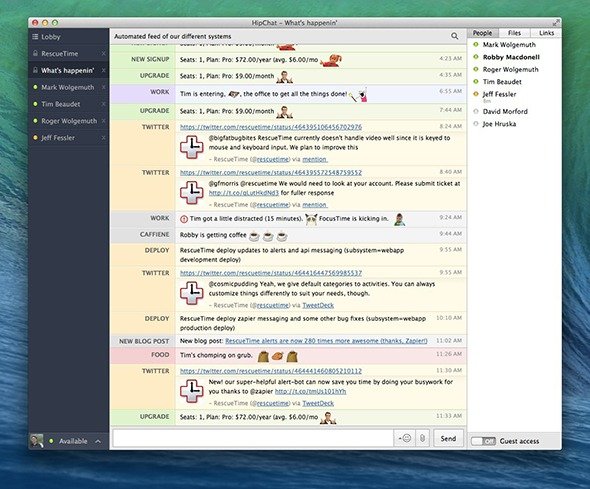Select the What's happenin' room
This screenshot has width=590, height=489.
coord(68,70)
